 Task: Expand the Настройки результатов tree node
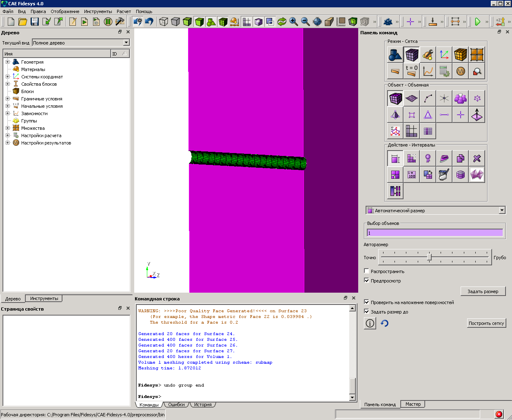tap(7, 143)
